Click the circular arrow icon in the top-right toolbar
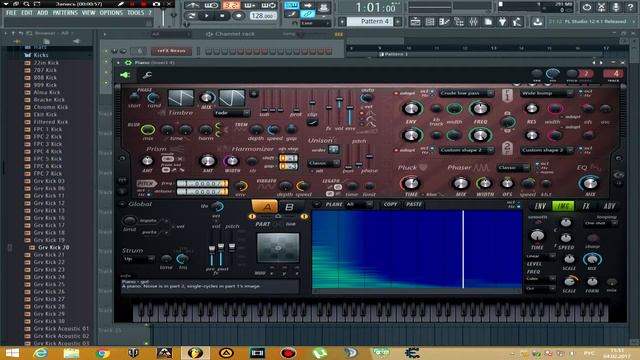 (x=587, y=7)
